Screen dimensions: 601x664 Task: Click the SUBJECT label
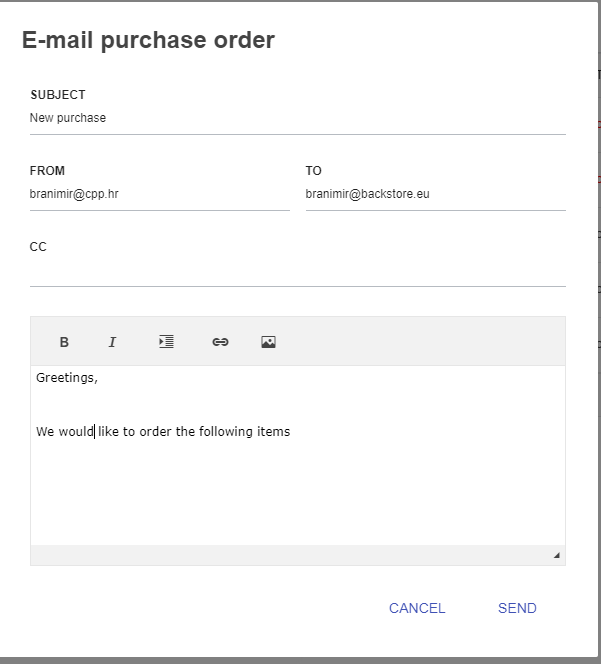[58, 95]
